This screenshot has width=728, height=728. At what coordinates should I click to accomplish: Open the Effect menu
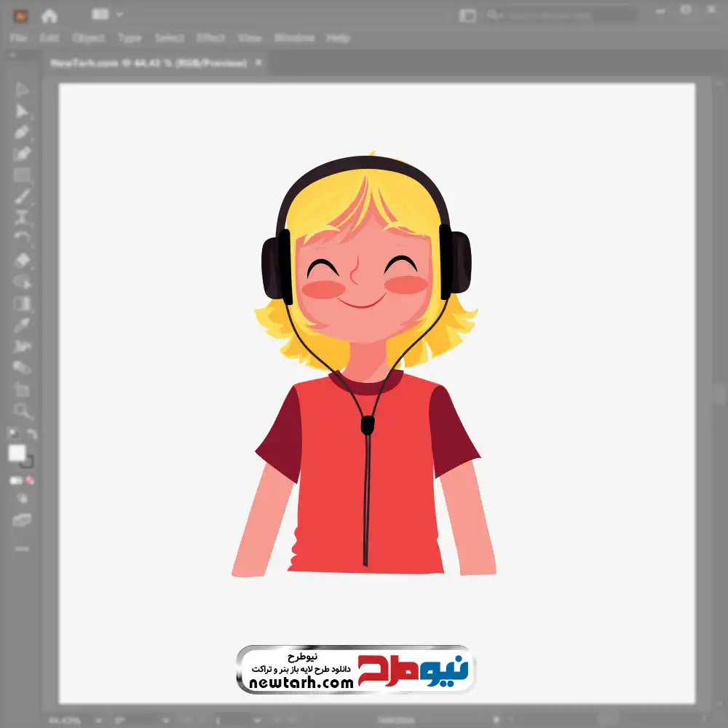click(210, 38)
